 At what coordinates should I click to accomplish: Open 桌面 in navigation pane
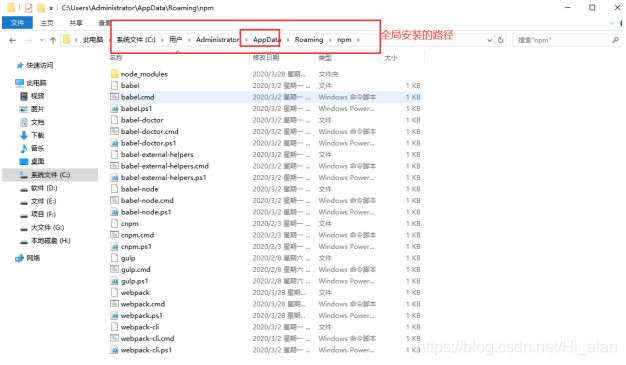click(x=32, y=161)
